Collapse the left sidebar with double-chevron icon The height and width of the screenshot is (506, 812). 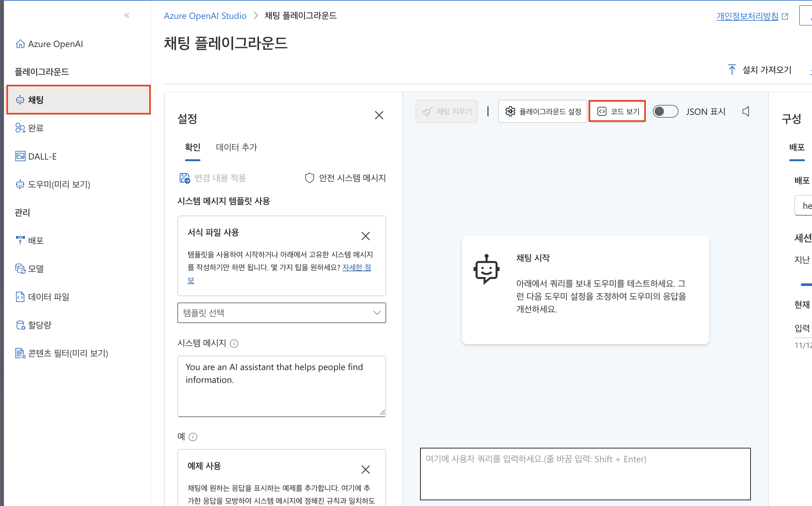point(126,15)
